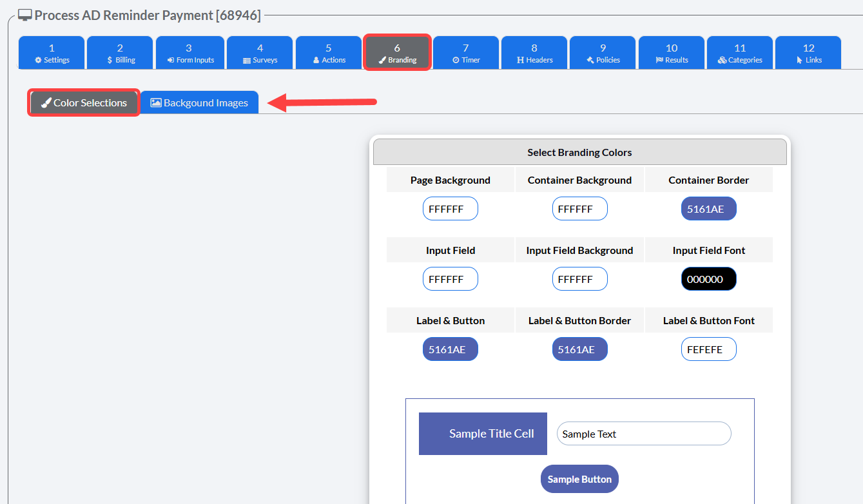Image resolution: width=863 pixels, height=504 pixels.
Task: Click the Label & Button Border swatch
Action: [x=580, y=349]
